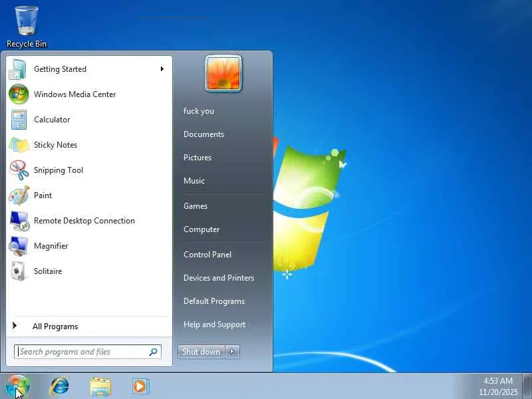The height and width of the screenshot is (399, 532).
Task: Open the Shut down options arrow
Action: pyautogui.click(x=232, y=352)
